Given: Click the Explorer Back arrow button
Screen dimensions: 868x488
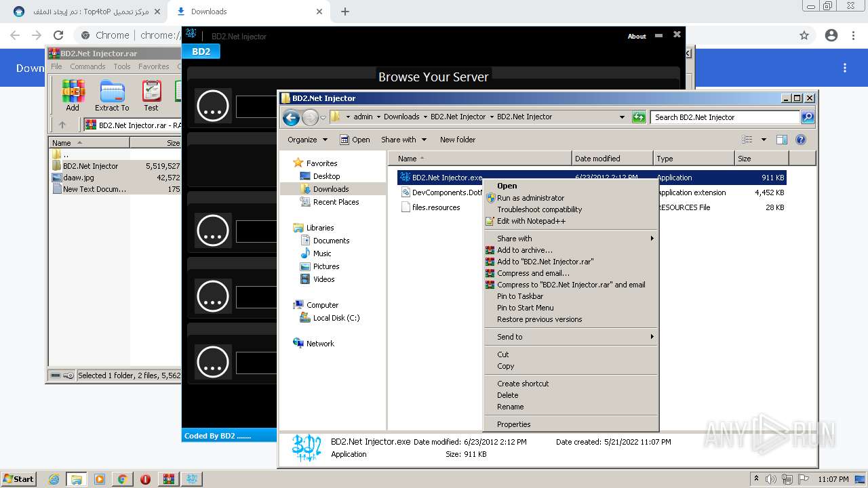Looking at the screenshot, I should click(292, 118).
